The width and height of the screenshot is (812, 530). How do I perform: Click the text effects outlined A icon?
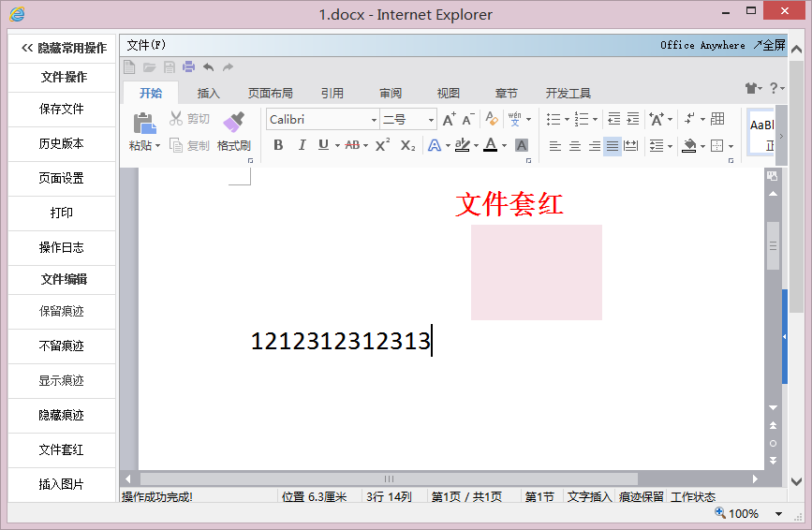[x=435, y=145]
